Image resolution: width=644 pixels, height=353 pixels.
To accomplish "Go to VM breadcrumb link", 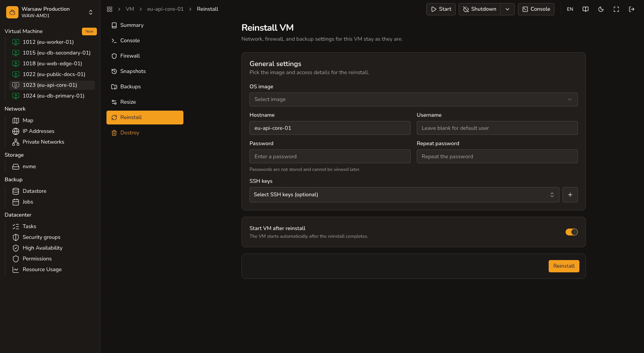I will (130, 9).
